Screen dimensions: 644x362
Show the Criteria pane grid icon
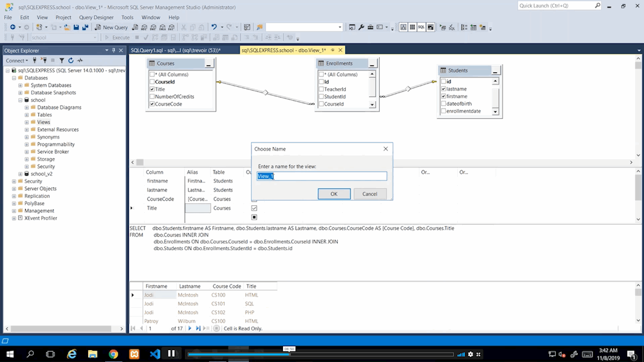point(413,27)
